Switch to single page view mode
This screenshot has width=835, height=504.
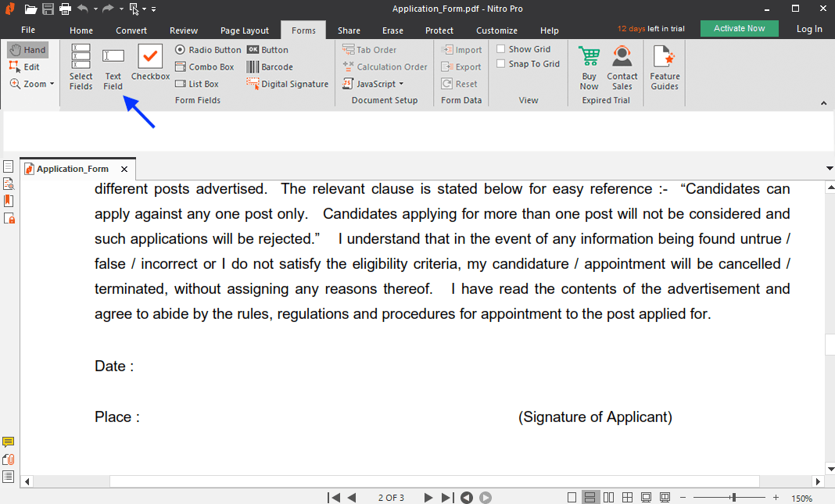[572, 497]
